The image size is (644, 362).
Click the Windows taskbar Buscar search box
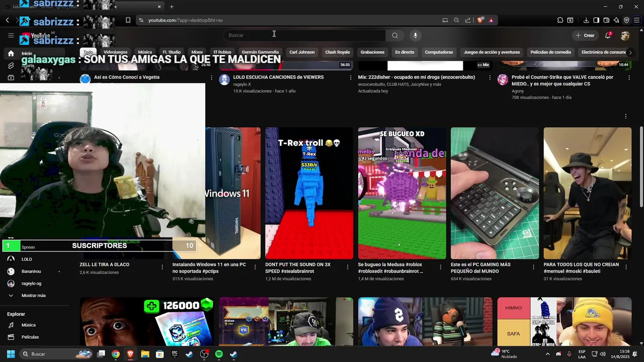[56, 354]
